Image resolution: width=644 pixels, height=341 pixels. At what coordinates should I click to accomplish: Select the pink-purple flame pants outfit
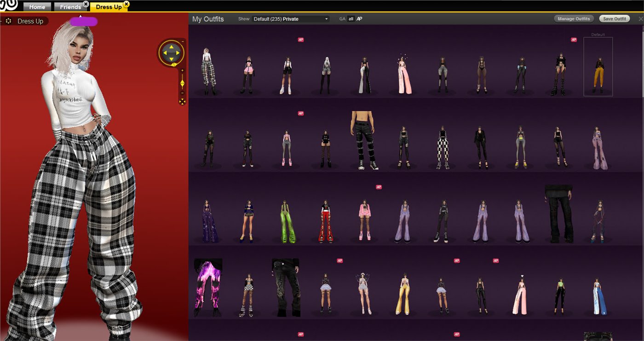click(208, 288)
